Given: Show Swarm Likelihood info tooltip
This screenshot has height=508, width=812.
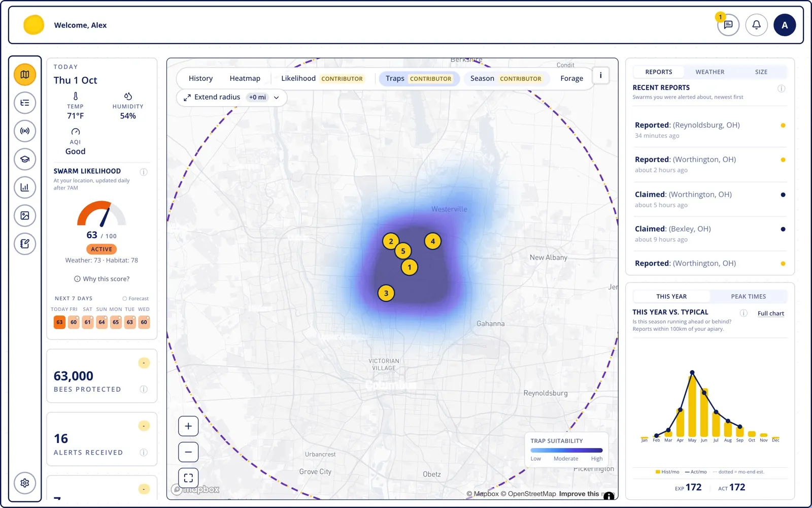Looking at the screenshot, I should pos(144,172).
